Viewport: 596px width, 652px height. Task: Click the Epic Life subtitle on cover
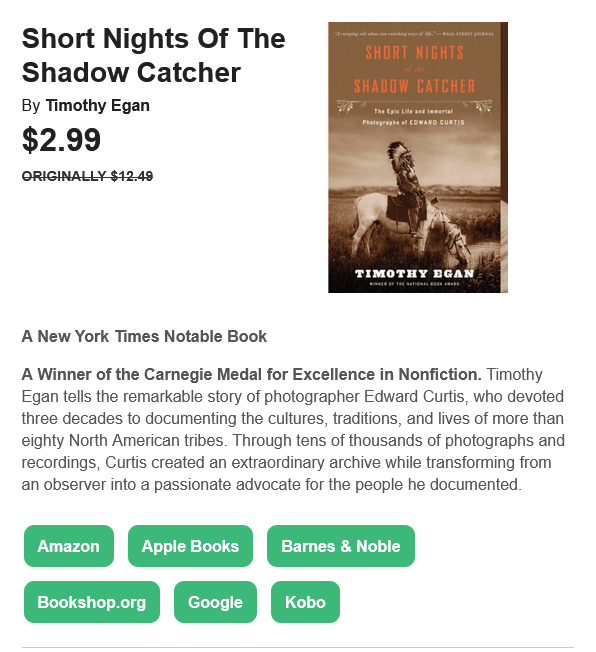point(413,117)
